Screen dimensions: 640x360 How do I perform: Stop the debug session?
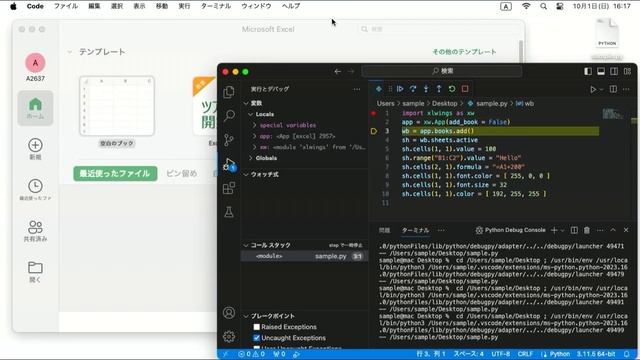click(x=465, y=89)
